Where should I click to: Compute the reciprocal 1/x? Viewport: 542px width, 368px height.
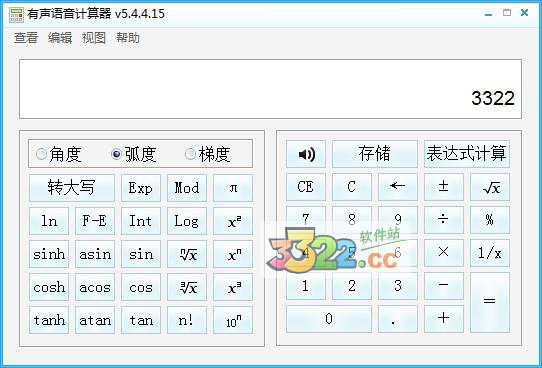(489, 253)
